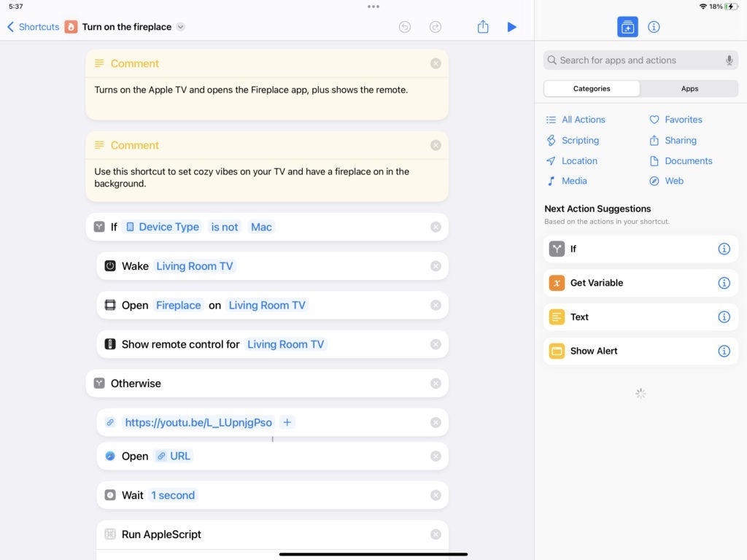Tap the battery status icon
747x560 pixels.
point(731,7)
